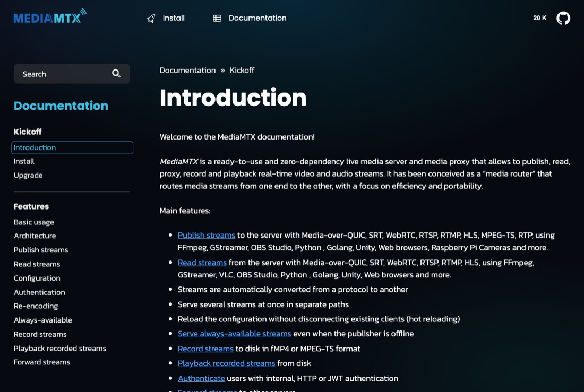Click the rocket icon beside Install
This screenshot has width=584, height=392.
151,18
